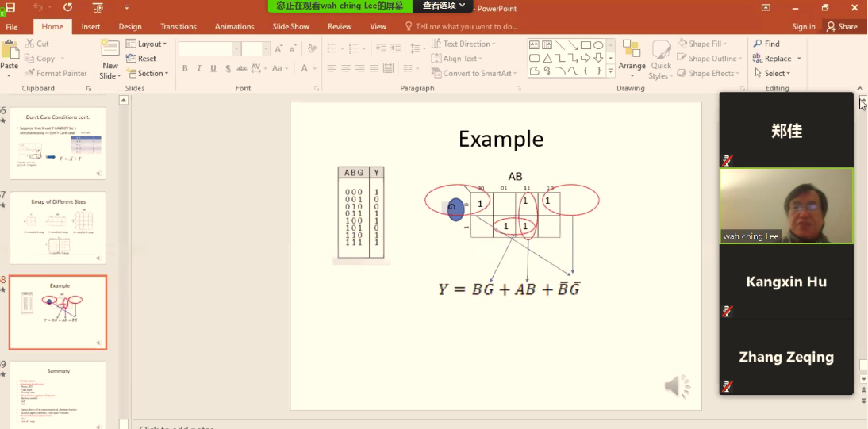Click the Sign in link
The image size is (868, 429).
pyautogui.click(x=803, y=26)
